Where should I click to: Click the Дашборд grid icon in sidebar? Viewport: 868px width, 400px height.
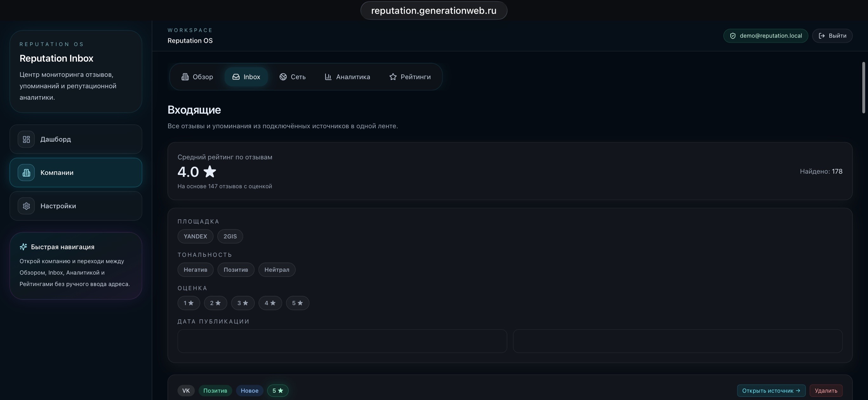(x=26, y=139)
